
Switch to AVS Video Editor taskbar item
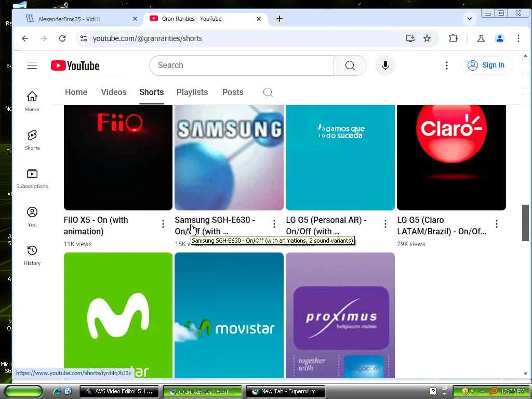click(119, 391)
